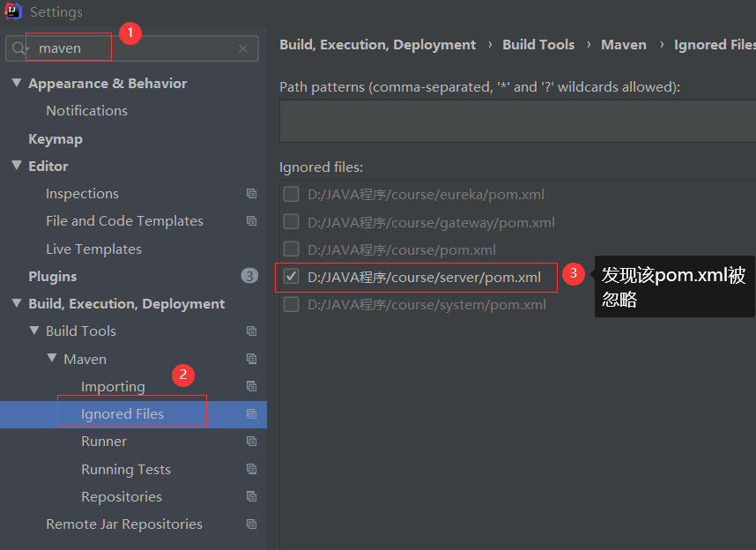Select Appearance & Behavior category

pos(107,84)
